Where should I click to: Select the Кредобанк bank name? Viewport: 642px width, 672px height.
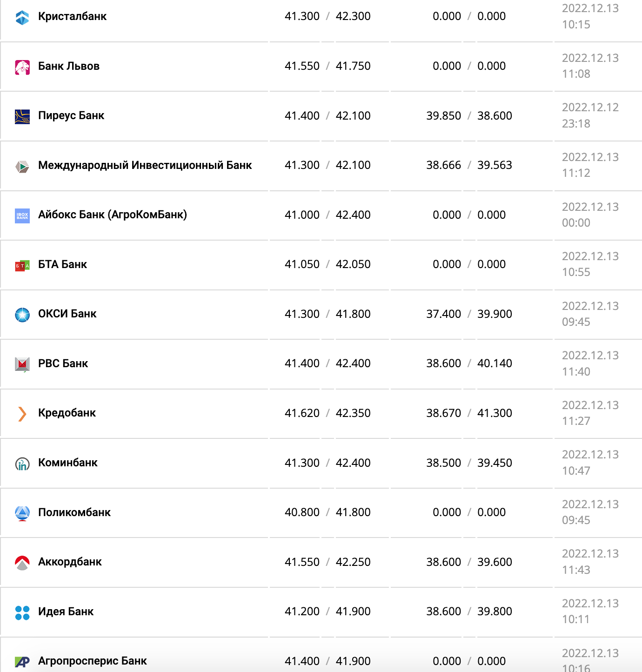pos(67,413)
